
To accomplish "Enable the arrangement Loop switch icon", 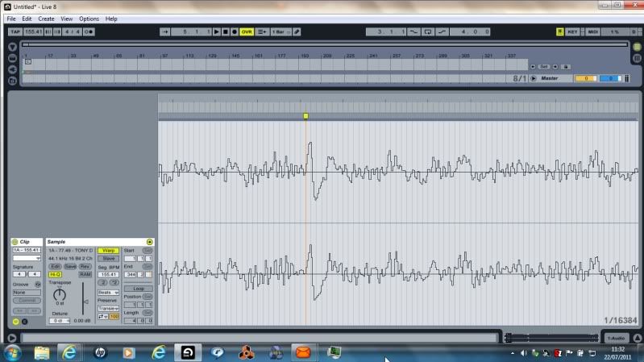I will coord(428,31).
